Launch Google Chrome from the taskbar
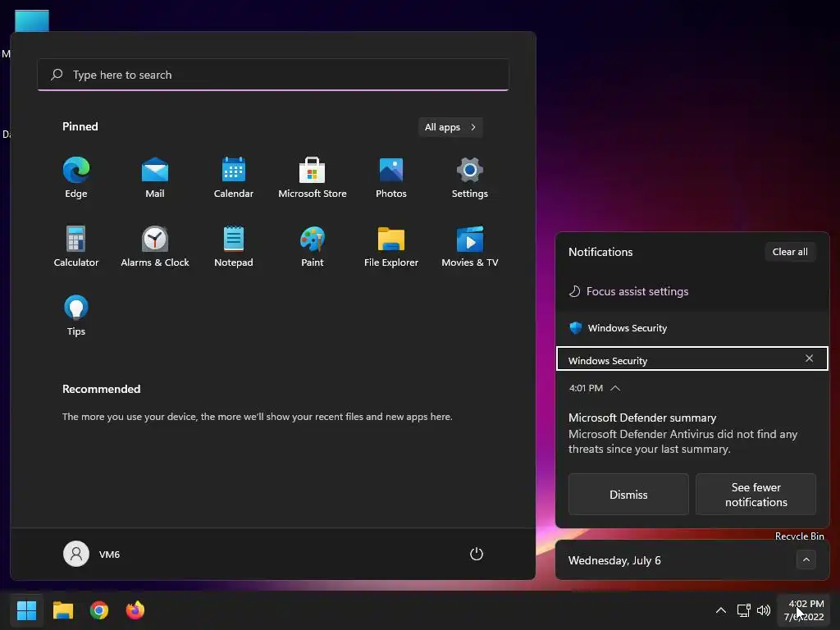Viewport: 840px width, 630px height. [99, 610]
